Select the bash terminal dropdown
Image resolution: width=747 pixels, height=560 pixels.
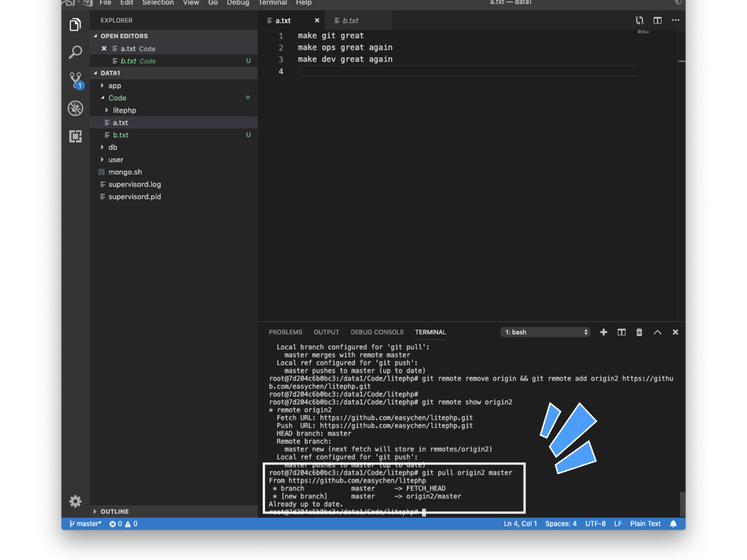point(545,332)
